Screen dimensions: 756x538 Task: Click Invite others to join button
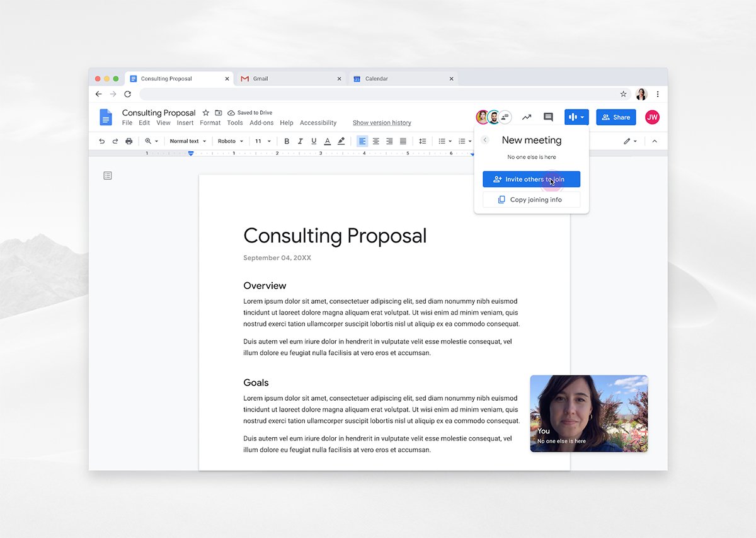pos(531,180)
